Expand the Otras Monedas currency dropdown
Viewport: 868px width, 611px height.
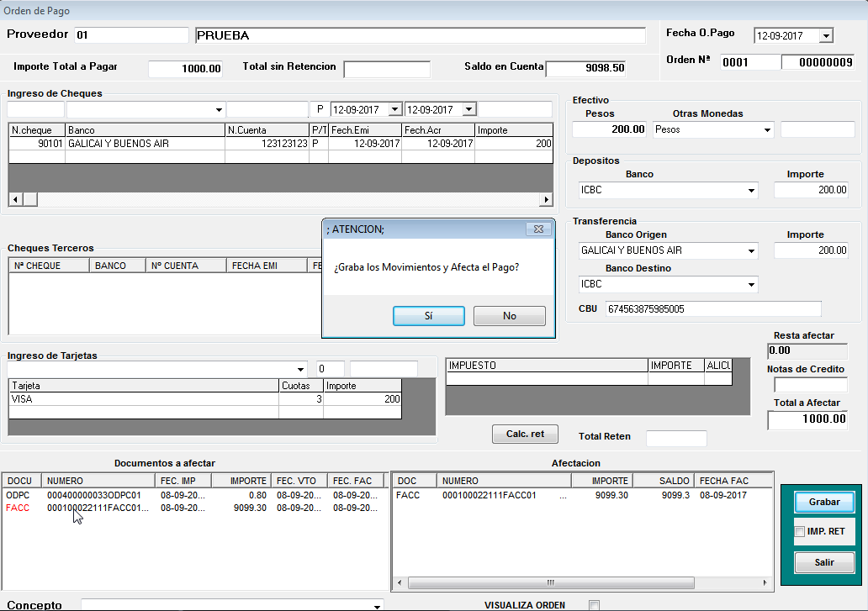tap(767, 130)
